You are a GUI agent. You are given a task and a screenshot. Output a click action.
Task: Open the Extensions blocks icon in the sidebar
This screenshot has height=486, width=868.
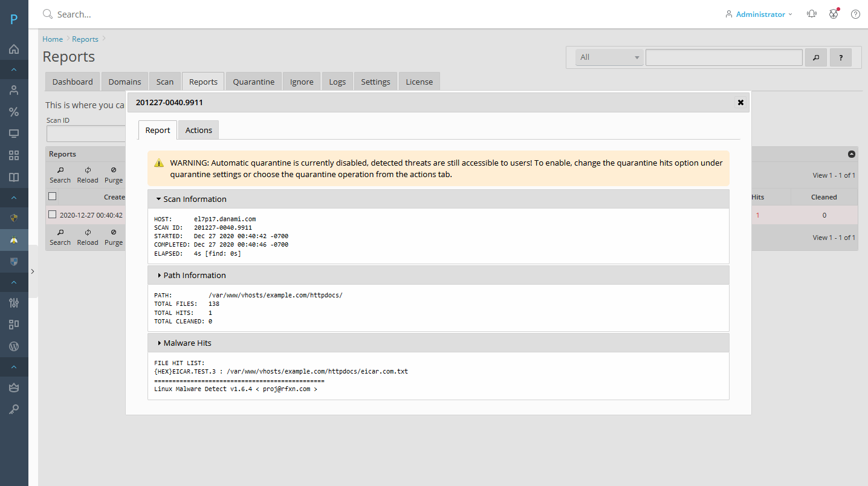14,325
